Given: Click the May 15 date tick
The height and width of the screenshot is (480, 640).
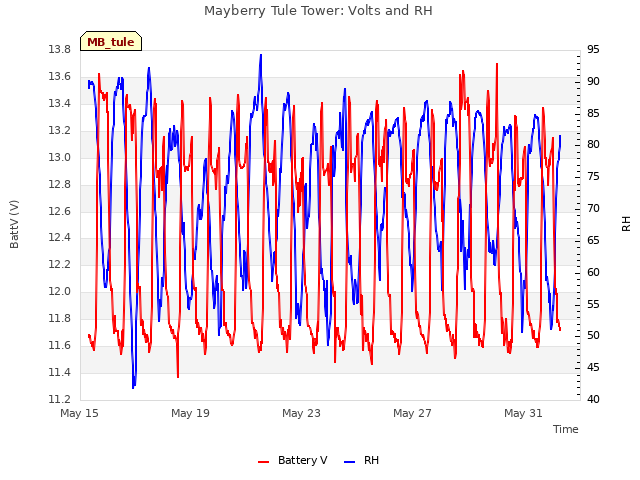Looking at the screenshot, I should pos(79,413).
